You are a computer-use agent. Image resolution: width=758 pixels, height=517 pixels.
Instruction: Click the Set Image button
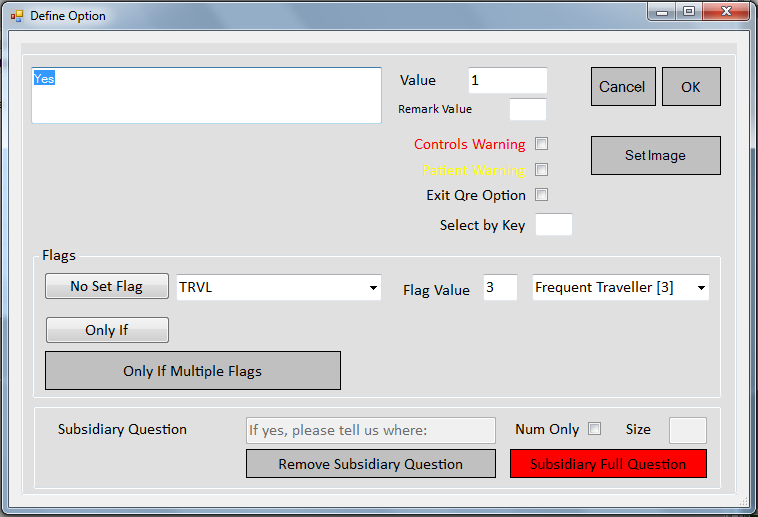(x=655, y=156)
